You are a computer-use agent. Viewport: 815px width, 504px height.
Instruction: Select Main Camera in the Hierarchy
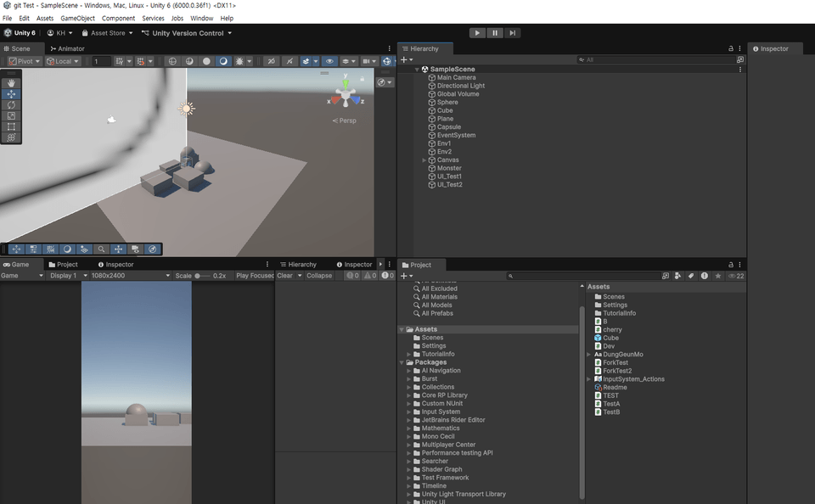tap(456, 78)
